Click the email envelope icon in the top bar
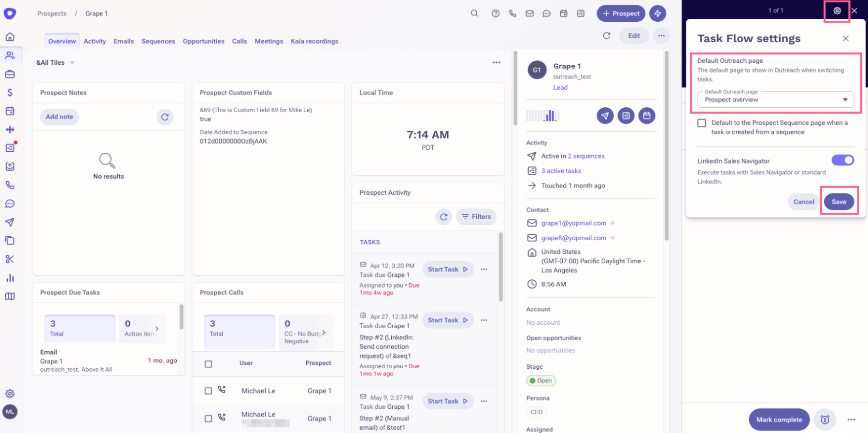This screenshot has height=433, width=868. point(530,14)
